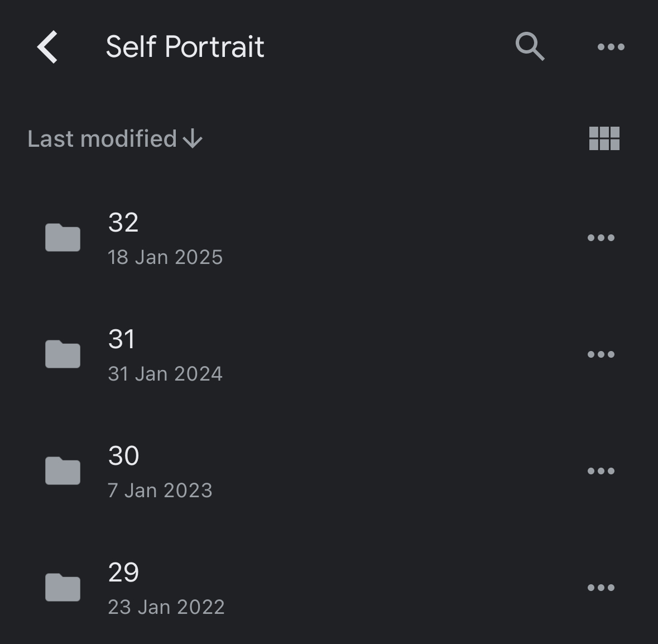Screen dimensions: 658x644
Task: Open more options for folder 32
Action: pos(601,238)
